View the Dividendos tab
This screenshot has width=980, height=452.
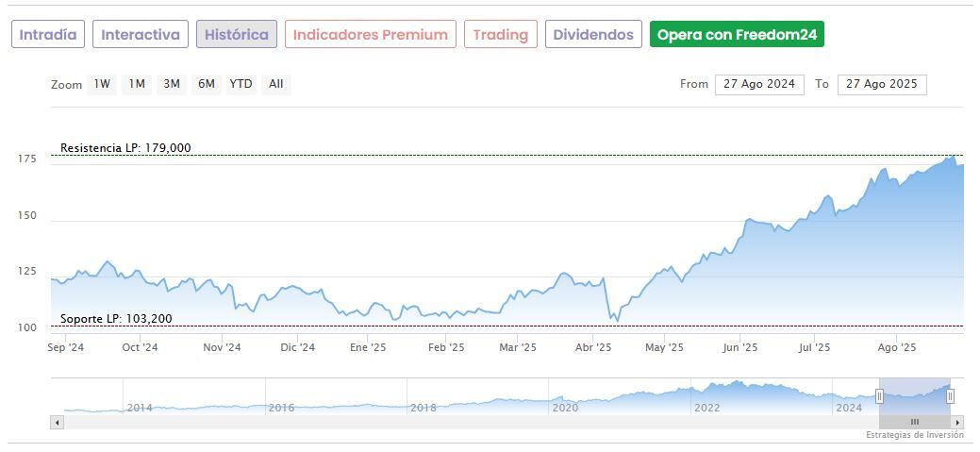click(x=593, y=35)
